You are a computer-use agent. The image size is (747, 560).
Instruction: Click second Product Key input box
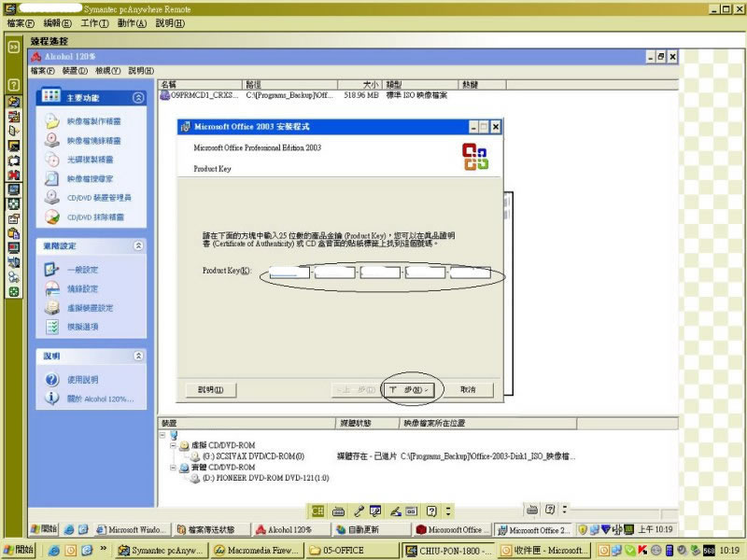click(x=334, y=273)
